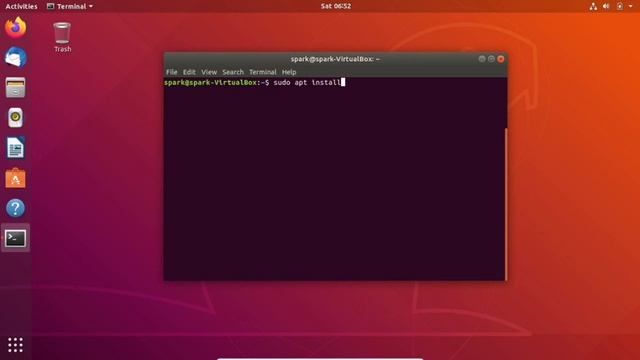The image size is (640, 360).
Task: Open the View menu in Terminal
Action: tap(209, 72)
